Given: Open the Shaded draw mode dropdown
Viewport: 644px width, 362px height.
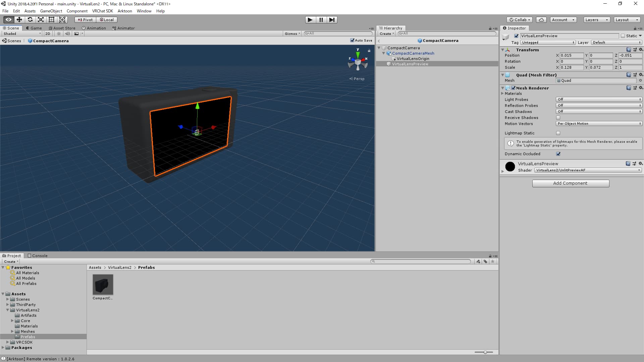Looking at the screenshot, I should click(22, 34).
